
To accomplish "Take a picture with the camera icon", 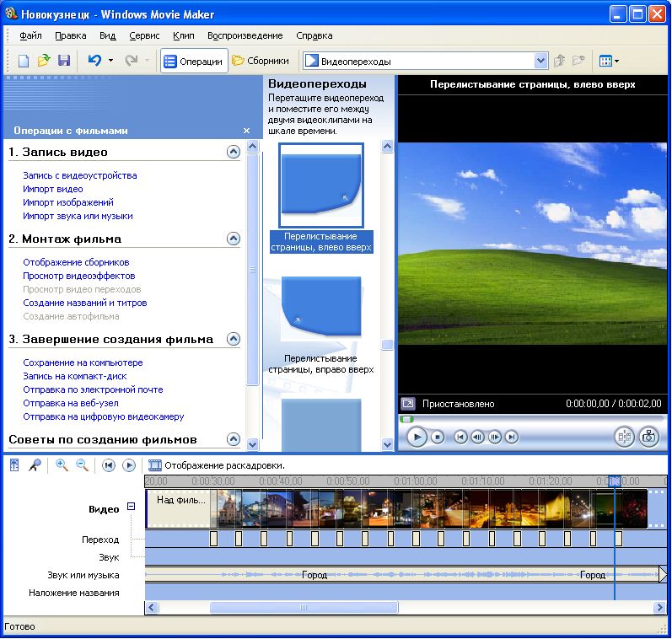I will tap(649, 437).
